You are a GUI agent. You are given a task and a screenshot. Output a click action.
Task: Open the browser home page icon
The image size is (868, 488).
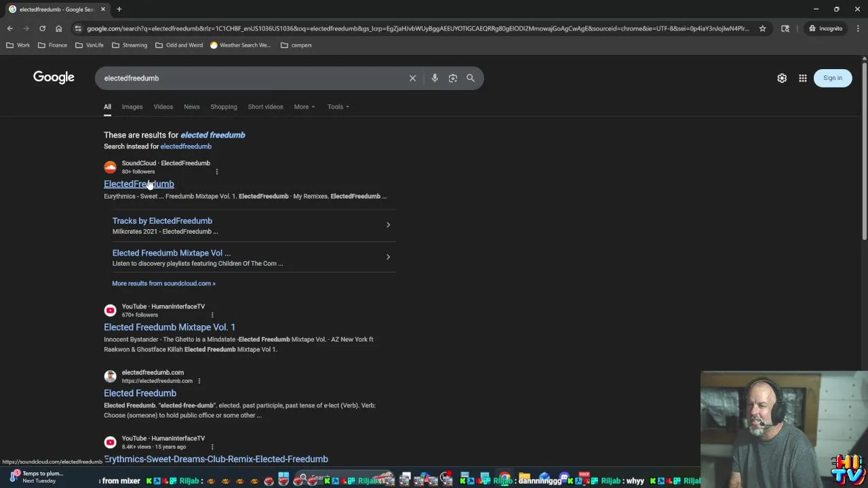[58, 28]
